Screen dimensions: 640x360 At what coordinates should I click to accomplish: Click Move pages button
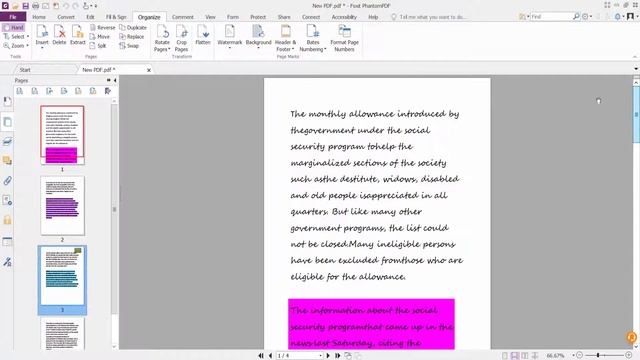point(100,36)
